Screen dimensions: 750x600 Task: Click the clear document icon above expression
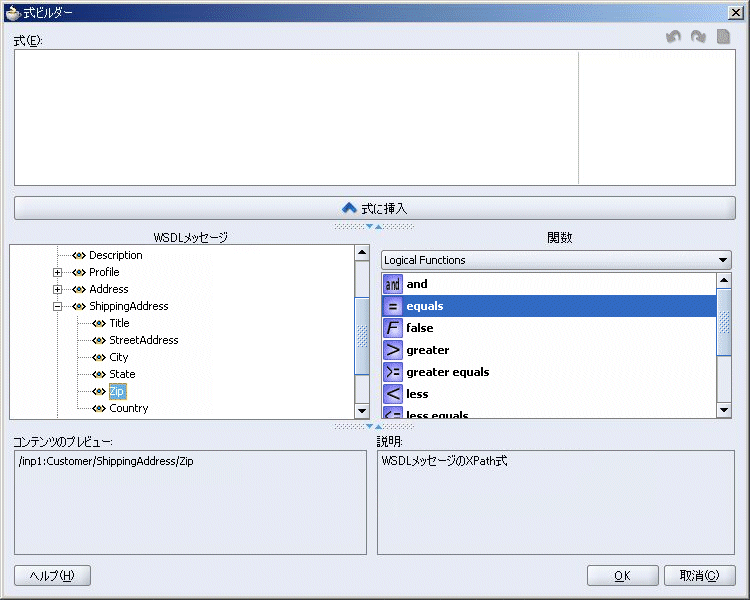pyautogui.click(x=724, y=37)
